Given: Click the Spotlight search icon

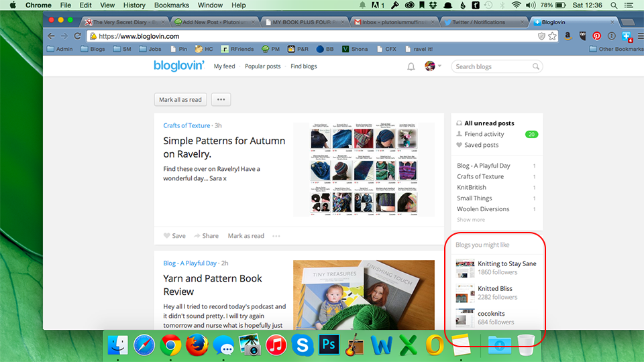Looking at the screenshot, I should coord(614,5).
